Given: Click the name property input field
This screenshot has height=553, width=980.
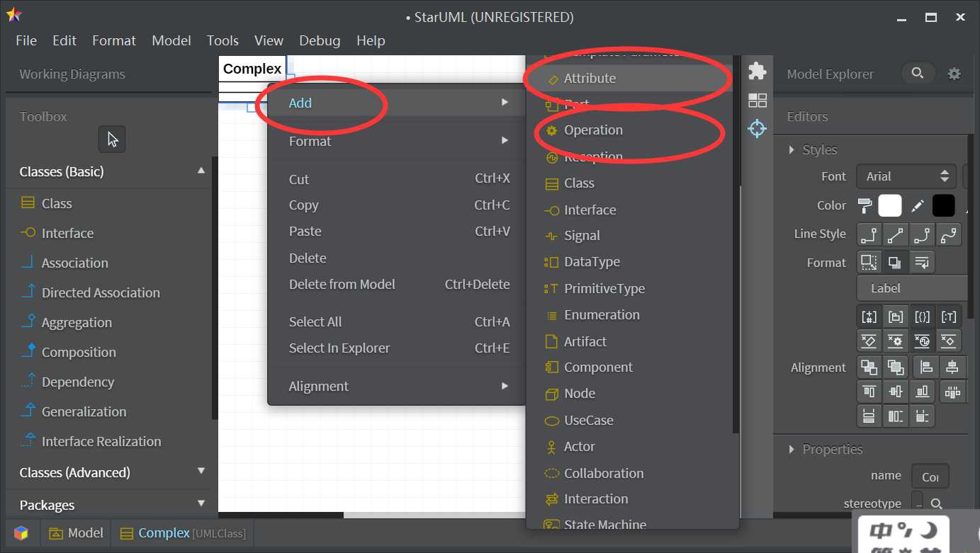Looking at the screenshot, I should (x=931, y=477).
